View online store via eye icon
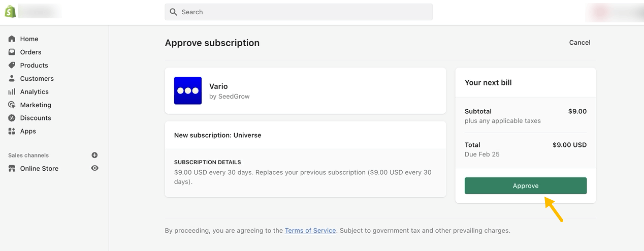 click(94, 168)
